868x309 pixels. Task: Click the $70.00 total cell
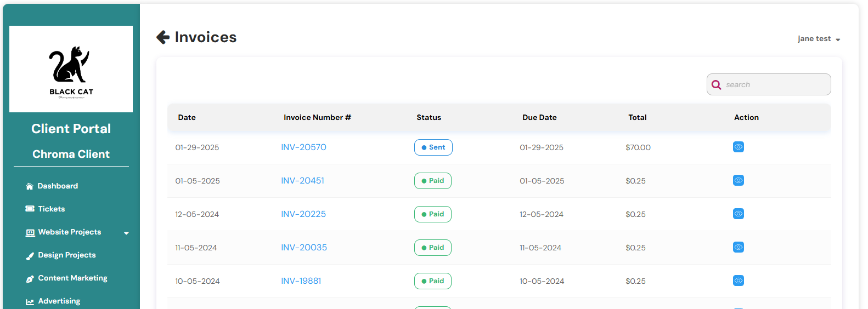[638, 148]
